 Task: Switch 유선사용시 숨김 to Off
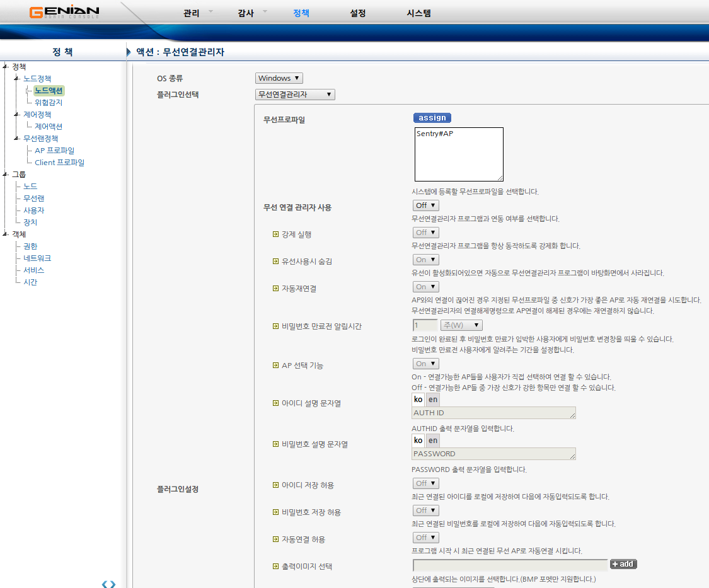[x=425, y=259]
